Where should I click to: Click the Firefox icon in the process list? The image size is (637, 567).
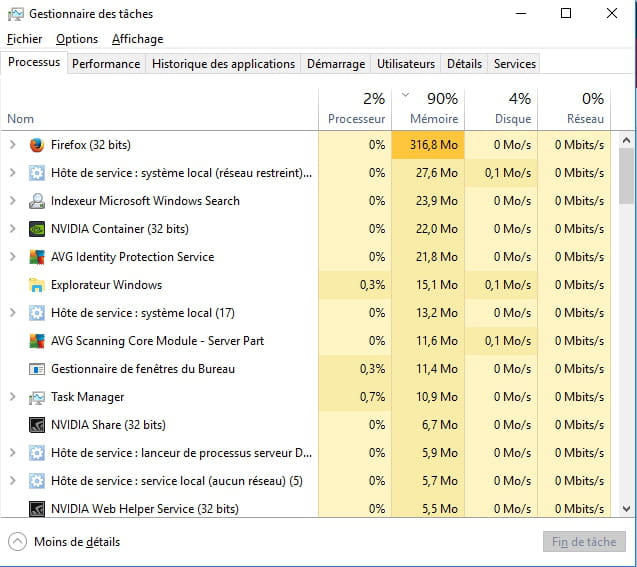pyautogui.click(x=37, y=145)
